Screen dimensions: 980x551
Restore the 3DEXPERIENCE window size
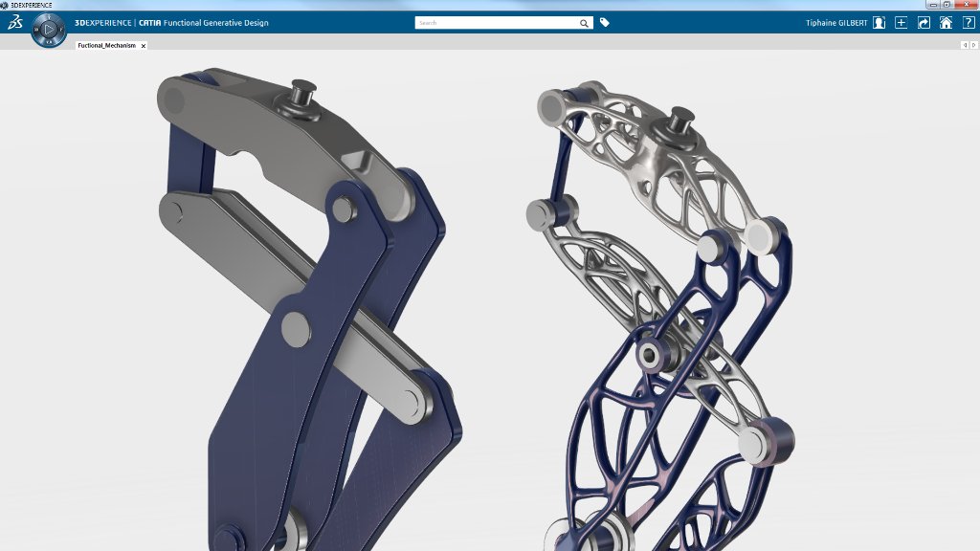pos(947,5)
